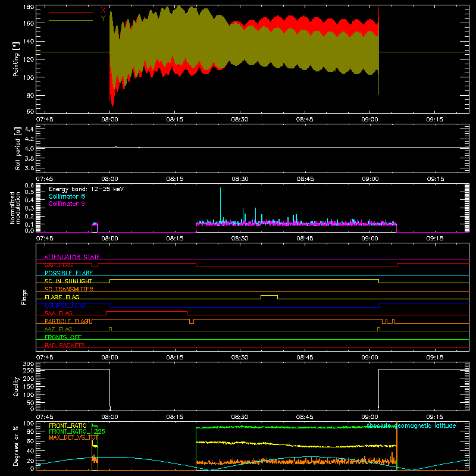Select the red X legend letter
476x476 pixels.
(x=103, y=10)
